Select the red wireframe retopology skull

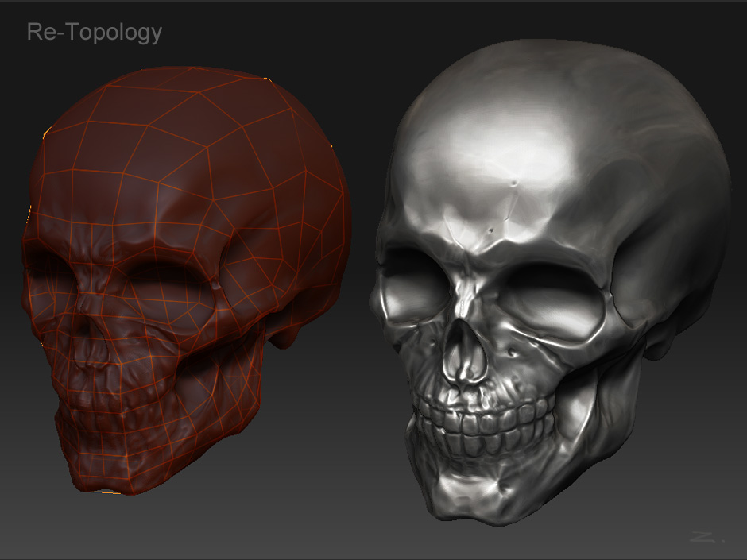(x=186, y=281)
